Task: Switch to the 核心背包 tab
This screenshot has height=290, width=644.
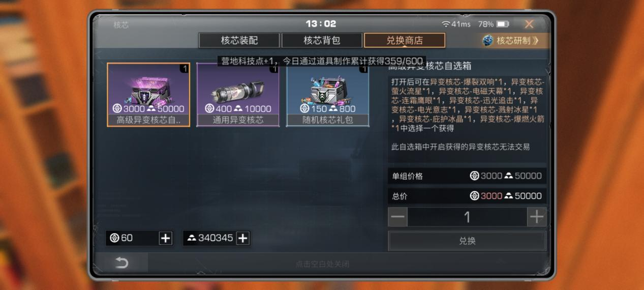Action: click(322, 40)
